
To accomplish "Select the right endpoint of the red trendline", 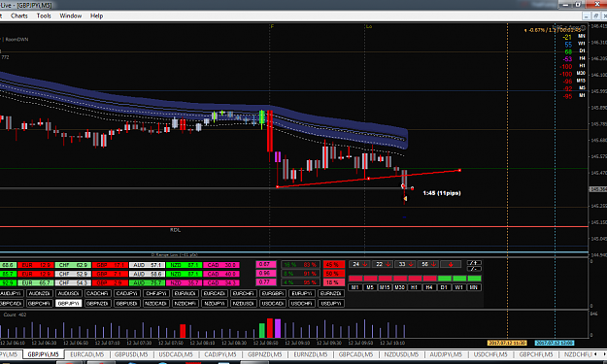I will coord(459,170).
